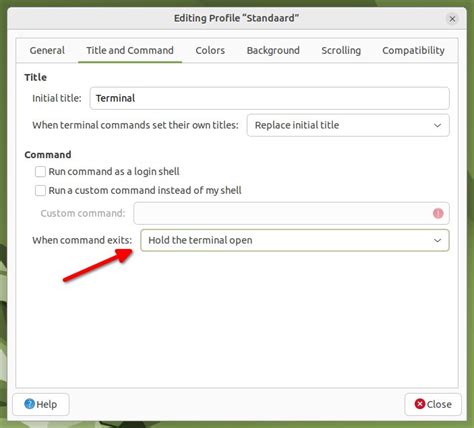
Task: Open the Colors tab
Action: pyautogui.click(x=210, y=50)
